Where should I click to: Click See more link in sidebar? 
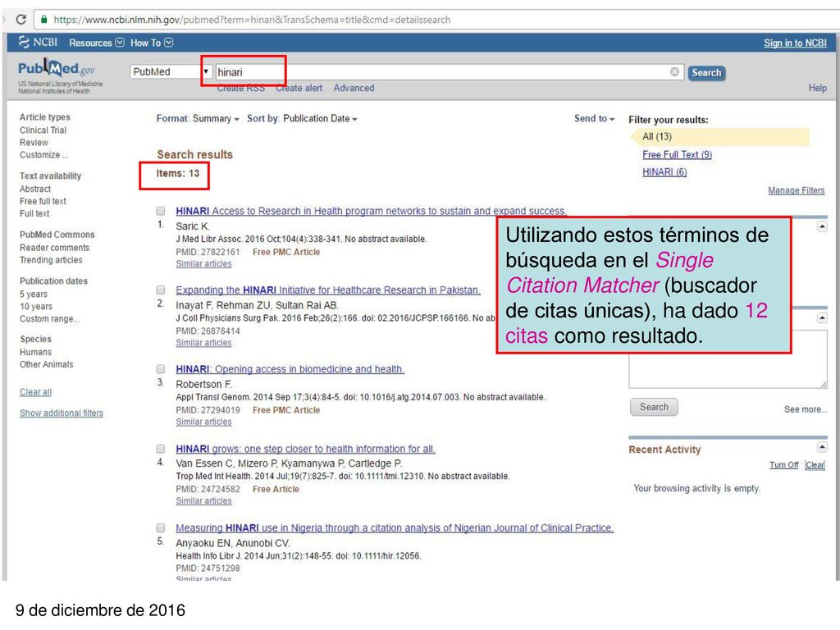[806, 409]
